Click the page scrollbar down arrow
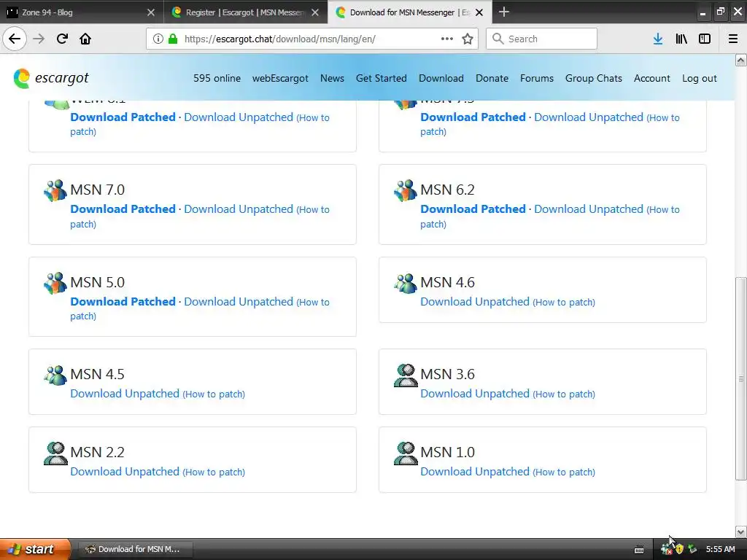This screenshot has width=747, height=560. [740, 532]
